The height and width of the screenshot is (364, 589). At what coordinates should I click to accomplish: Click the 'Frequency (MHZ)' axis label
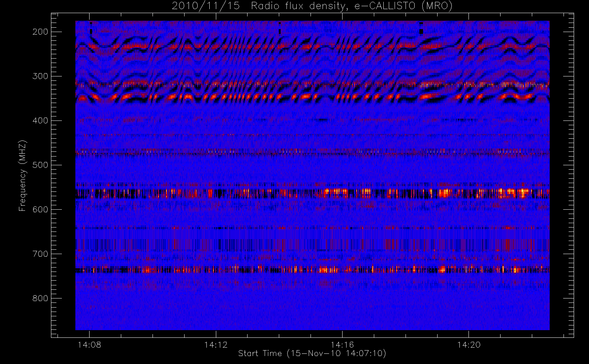point(23,175)
